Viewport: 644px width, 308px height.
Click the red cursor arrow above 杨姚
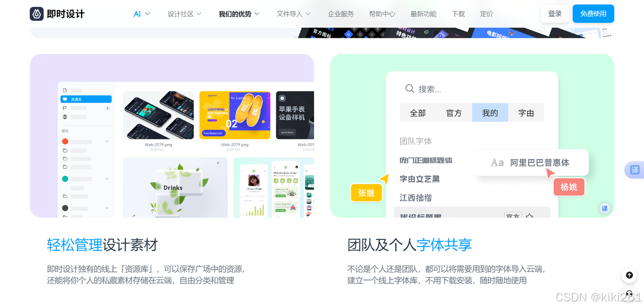point(550,174)
